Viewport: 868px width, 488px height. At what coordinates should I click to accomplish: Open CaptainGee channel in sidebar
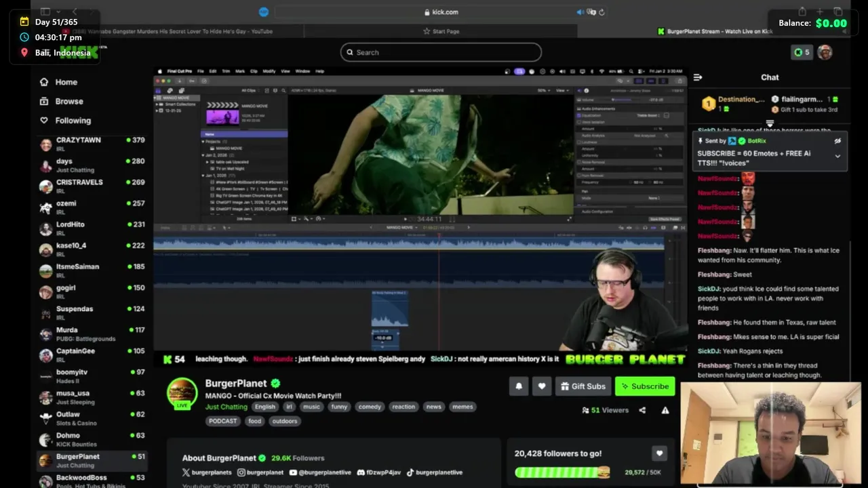click(x=92, y=355)
